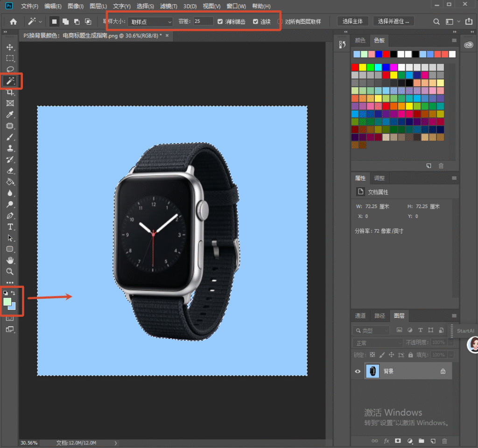
Task: Click the 容差 tolerance input field
Action: [204, 21]
